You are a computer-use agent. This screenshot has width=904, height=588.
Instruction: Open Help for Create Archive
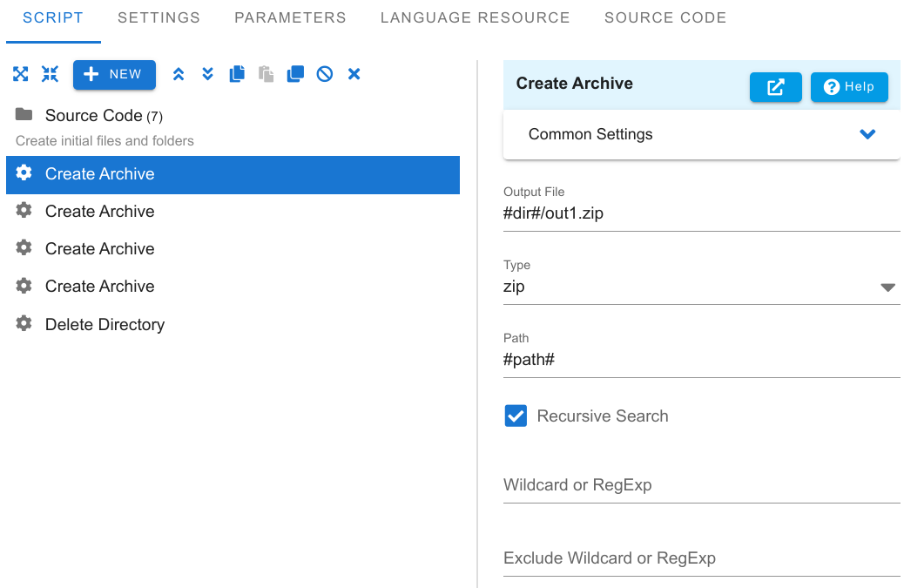(x=849, y=87)
